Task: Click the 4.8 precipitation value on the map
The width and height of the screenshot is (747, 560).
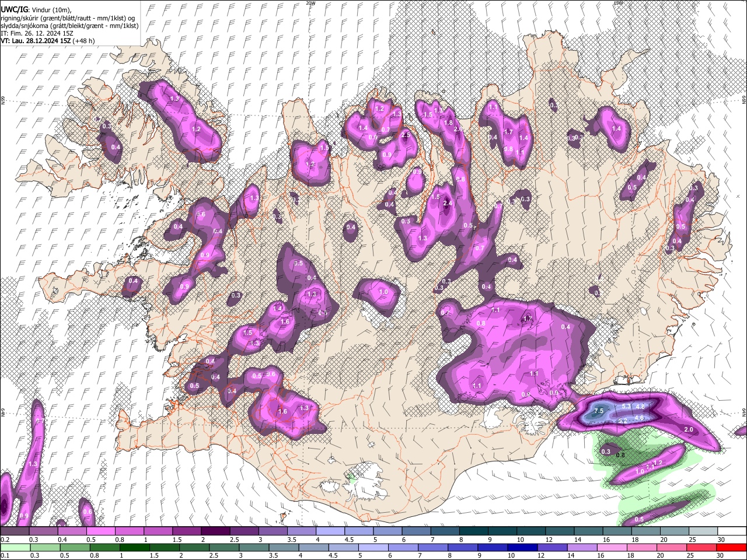Action: point(640,406)
